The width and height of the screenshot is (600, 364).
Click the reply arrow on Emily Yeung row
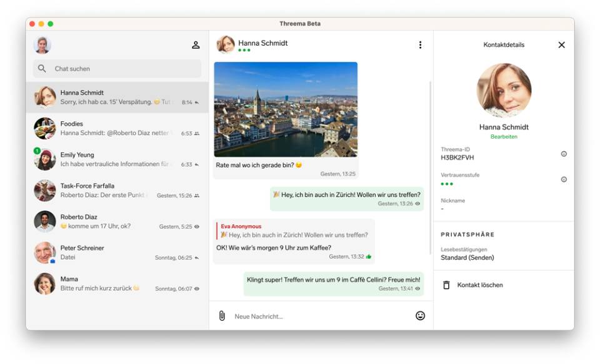click(x=197, y=164)
